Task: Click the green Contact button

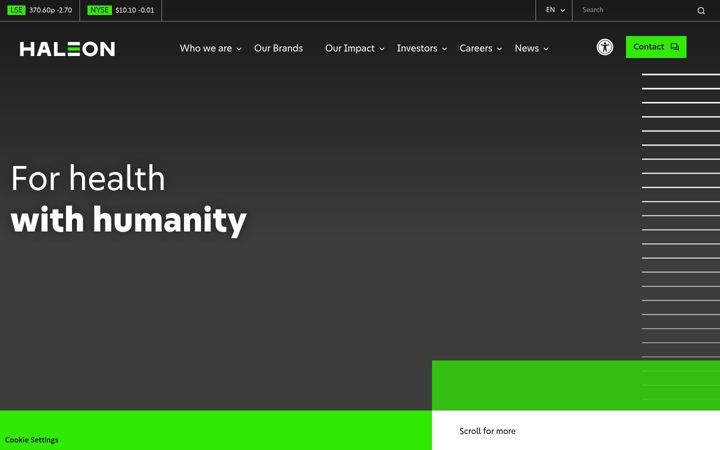Action: [656, 47]
